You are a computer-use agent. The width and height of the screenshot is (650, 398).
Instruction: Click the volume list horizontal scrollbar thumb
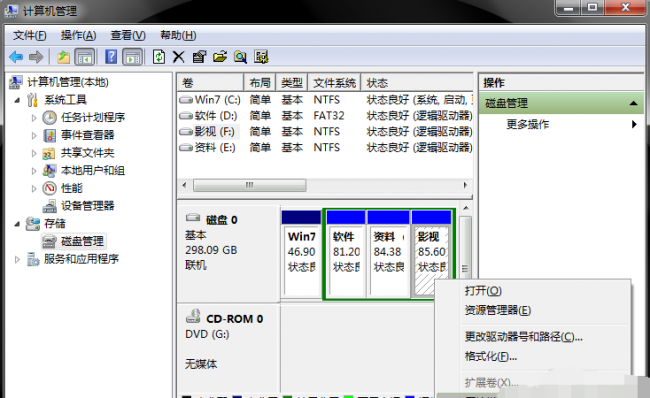click(250, 185)
